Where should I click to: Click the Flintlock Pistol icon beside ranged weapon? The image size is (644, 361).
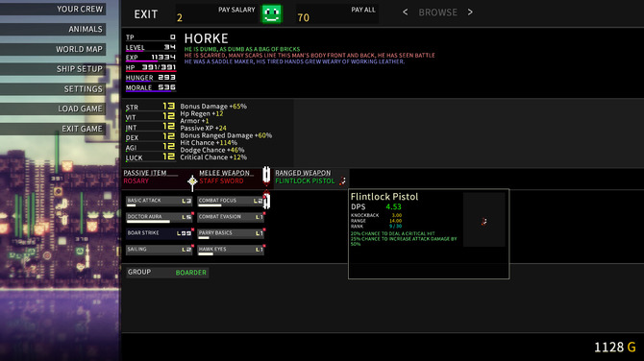[x=342, y=180]
